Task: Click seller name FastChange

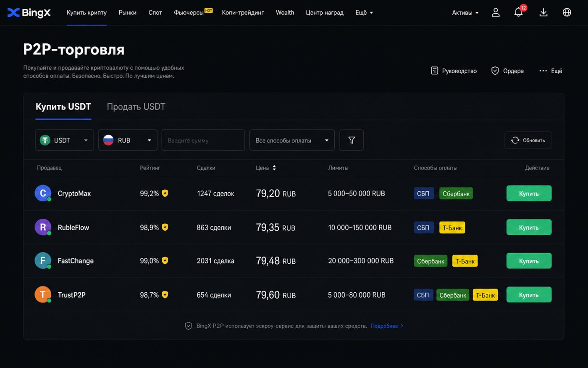Action: coord(76,261)
